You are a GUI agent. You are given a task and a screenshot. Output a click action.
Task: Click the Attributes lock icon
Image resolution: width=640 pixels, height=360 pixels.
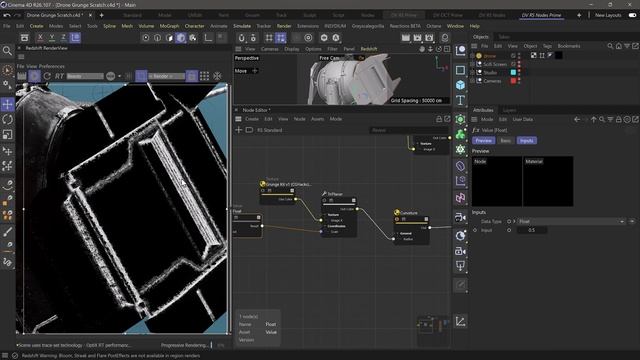click(x=619, y=120)
